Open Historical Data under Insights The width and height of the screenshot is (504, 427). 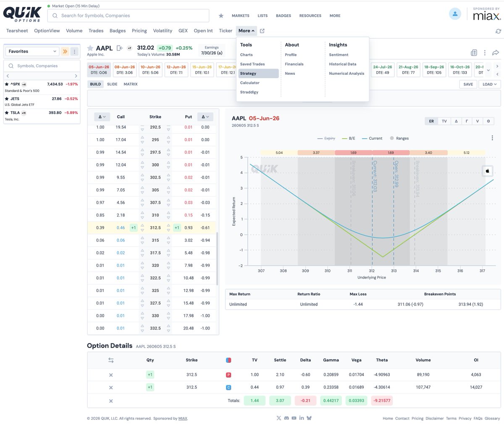(343, 64)
